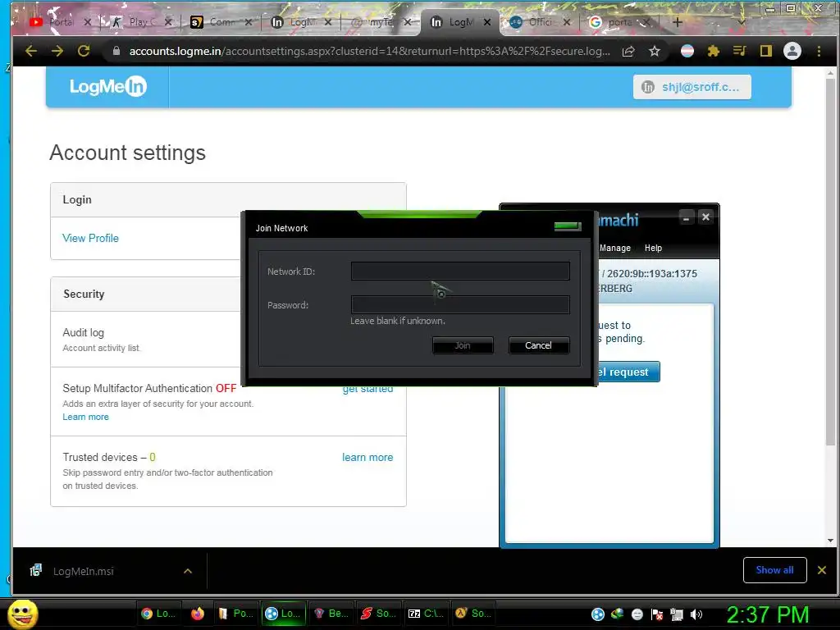Click the 2:37 PM clock

768,614
